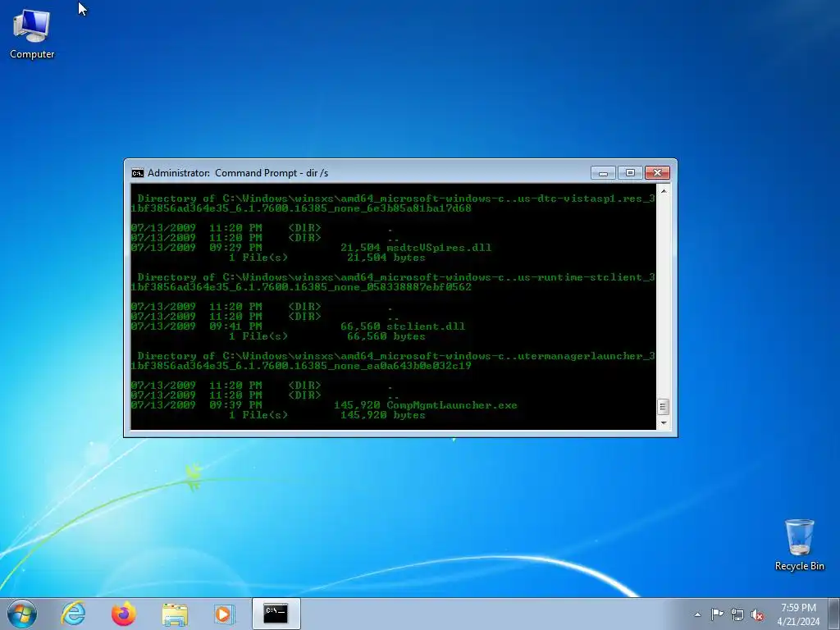Open the Computer desktop icon
Viewport: 840px width, 630px height.
(x=32, y=33)
